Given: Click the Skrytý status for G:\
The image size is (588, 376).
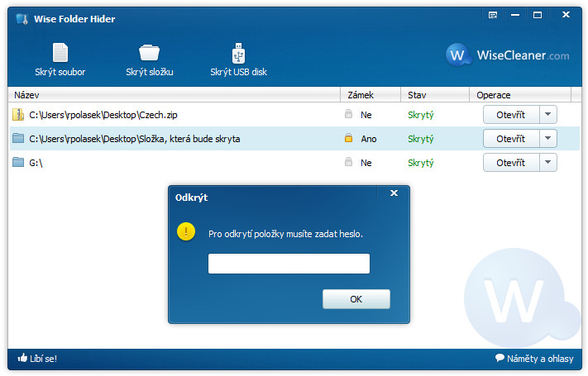Looking at the screenshot, I should 421,163.
